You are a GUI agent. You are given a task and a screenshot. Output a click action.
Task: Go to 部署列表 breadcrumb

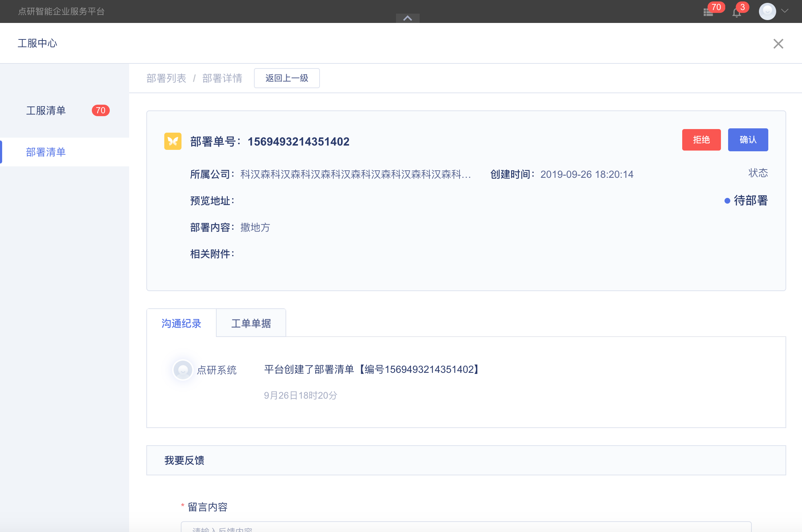(166, 78)
